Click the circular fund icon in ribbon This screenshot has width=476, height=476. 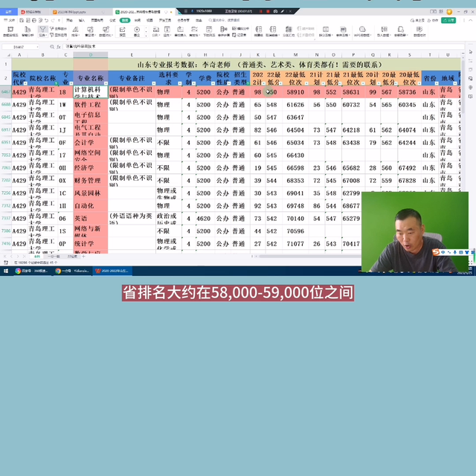(x=137, y=30)
